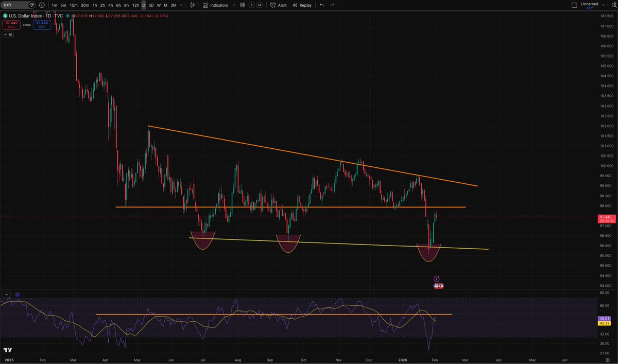This screenshot has width=618, height=364.
Task: Click the red 97.440 current price label
Action: (x=606, y=218)
